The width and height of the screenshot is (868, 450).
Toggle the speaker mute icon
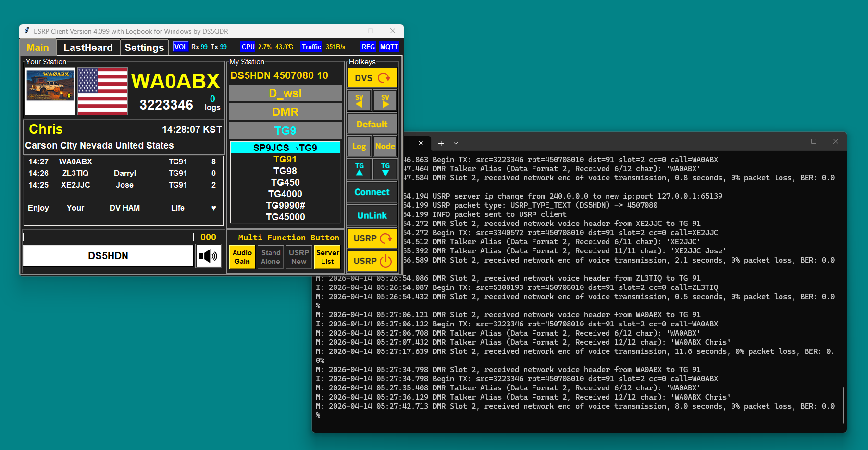[208, 256]
